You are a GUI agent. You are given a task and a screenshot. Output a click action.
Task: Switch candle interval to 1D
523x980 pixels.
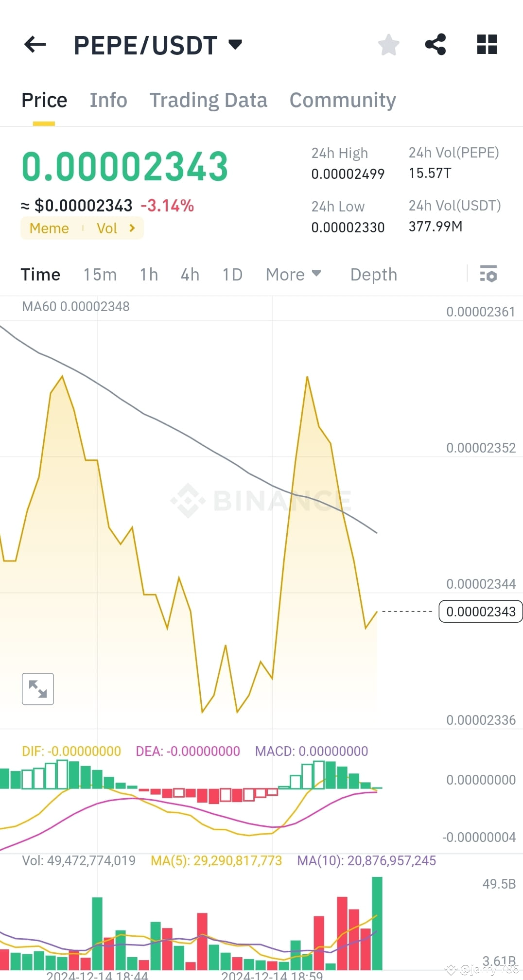click(232, 274)
